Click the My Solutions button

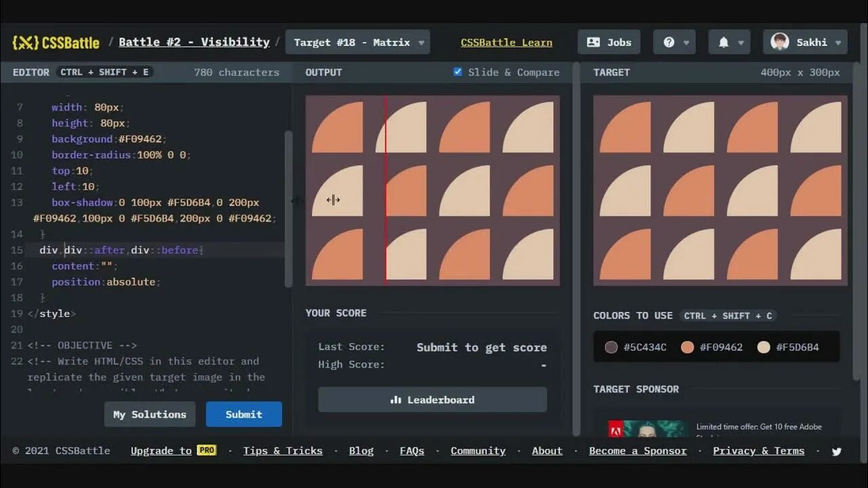tap(150, 414)
